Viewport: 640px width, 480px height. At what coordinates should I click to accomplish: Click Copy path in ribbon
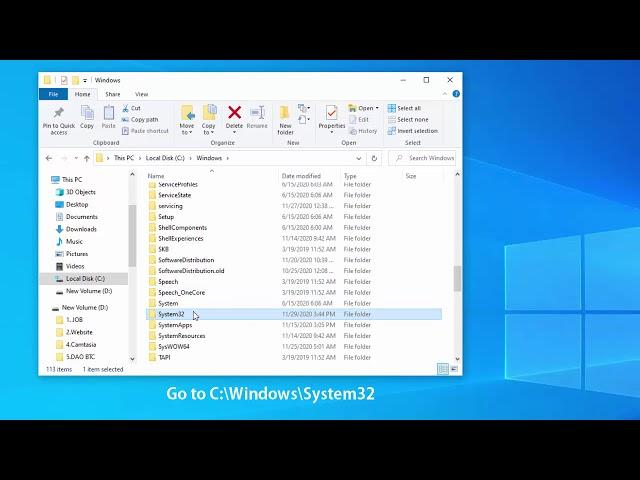click(140, 120)
